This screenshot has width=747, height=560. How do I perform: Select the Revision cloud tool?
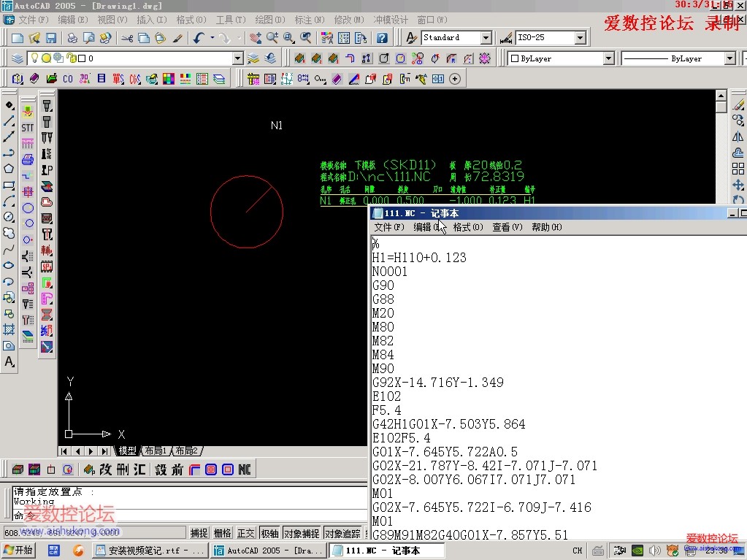[x=9, y=233]
